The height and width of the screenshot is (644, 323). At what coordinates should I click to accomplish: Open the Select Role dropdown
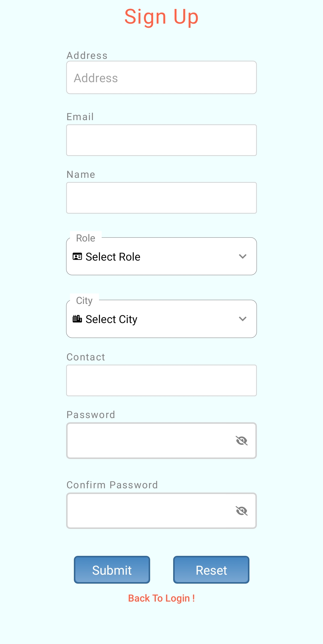coord(161,256)
